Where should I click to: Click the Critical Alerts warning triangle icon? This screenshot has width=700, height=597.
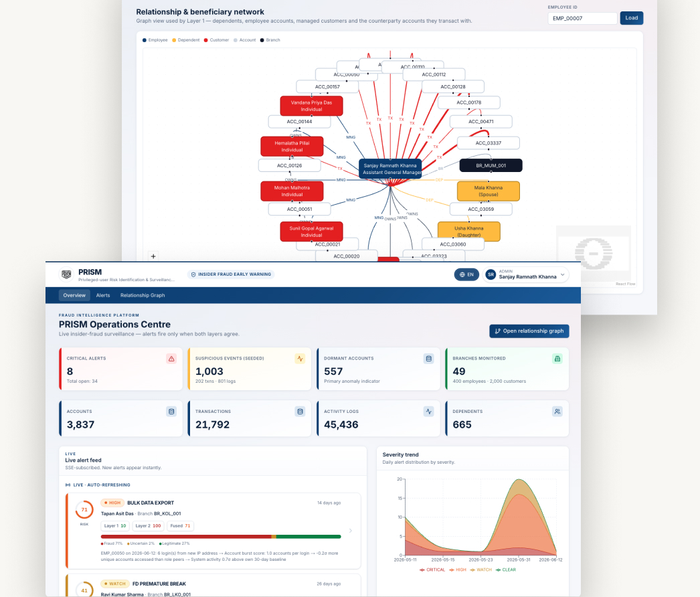[x=171, y=359]
